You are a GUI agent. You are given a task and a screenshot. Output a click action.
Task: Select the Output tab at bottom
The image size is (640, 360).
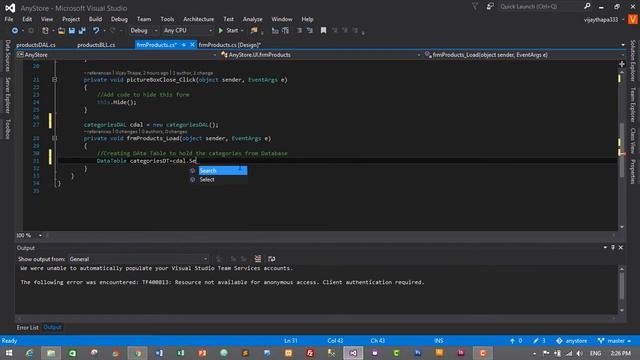pyautogui.click(x=52, y=327)
